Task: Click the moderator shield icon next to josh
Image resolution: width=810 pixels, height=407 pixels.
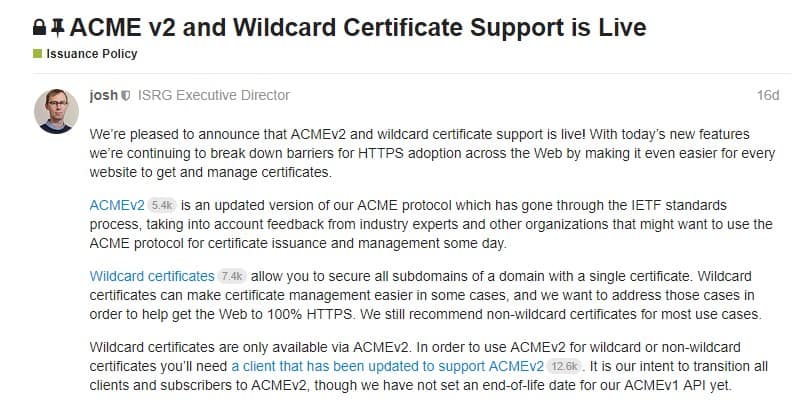Action: coord(125,96)
